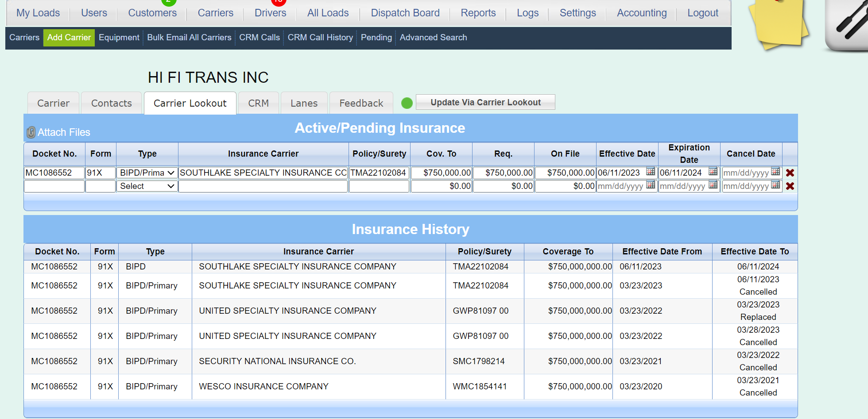Open Carriers submenu link in dark bar
This screenshot has height=419, width=868.
[x=24, y=38]
